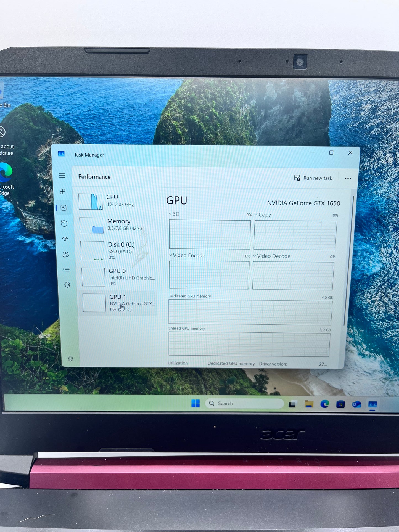Image resolution: width=399 pixels, height=532 pixels.
Task: Select Disk 0 (C:) performance entry
Action: click(x=119, y=251)
